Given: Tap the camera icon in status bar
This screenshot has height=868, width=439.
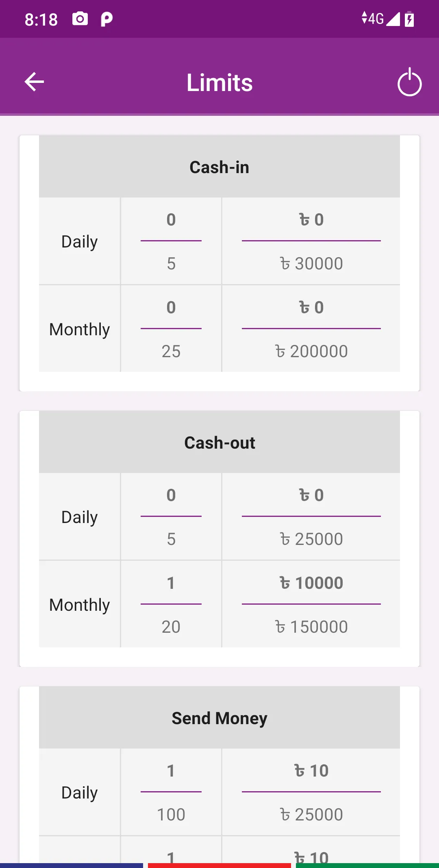Looking at the screenshot, I should coord(80,19).
